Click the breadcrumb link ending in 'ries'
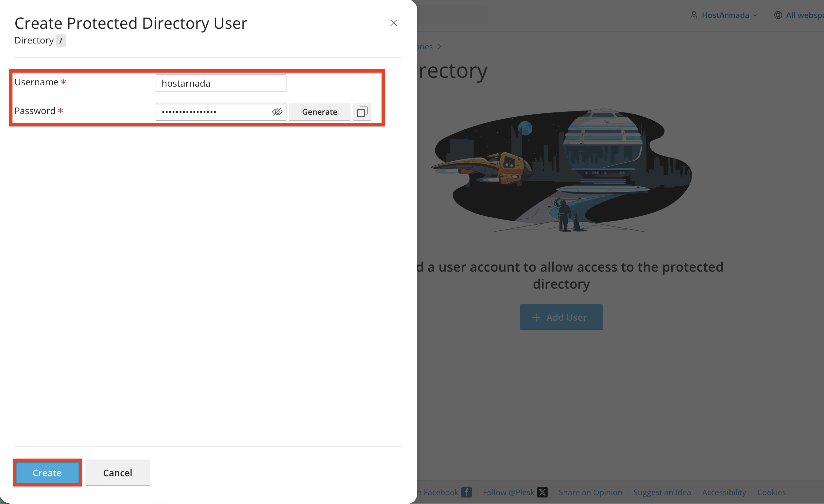824x504 pixels. pyautogui.click(x=425, y=46)
